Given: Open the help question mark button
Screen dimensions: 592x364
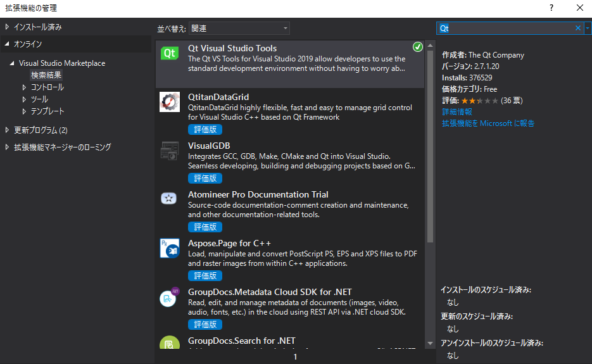Looking at the screenshot, I should pos(551,8).
